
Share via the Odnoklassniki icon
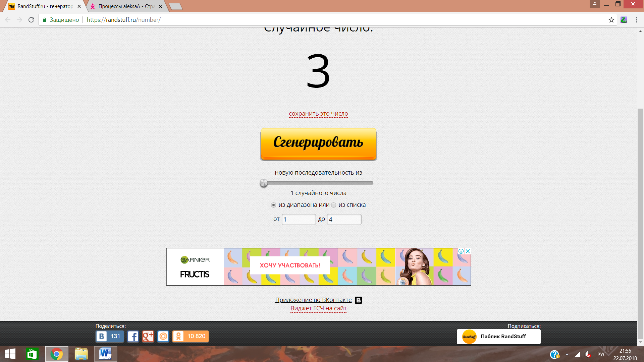178,336
